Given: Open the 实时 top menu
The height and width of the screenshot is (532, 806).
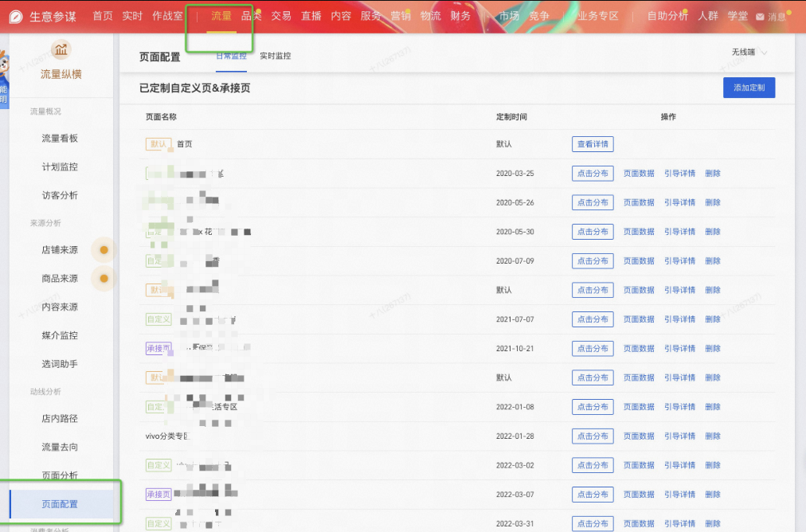Looking at the screenshot, I should click(x=132, y=16).
